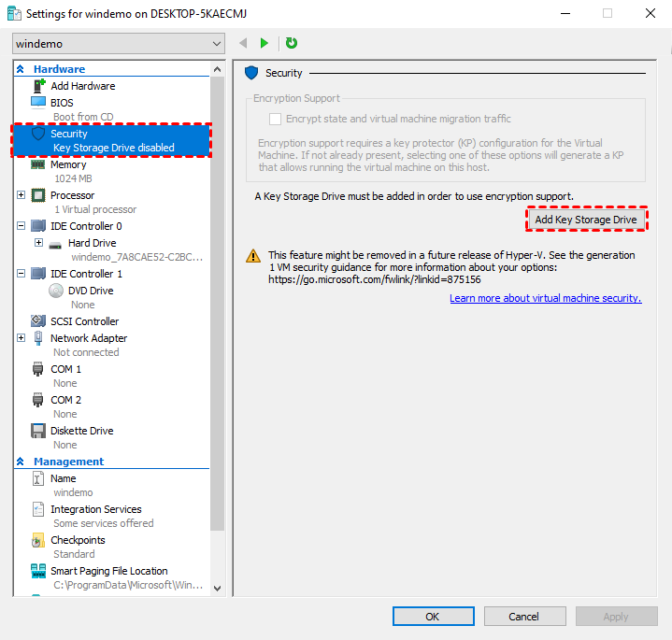Click the DVD Drive disc icon
The height and width of the screenshot is (640, 672).
(x=56, y=291)
